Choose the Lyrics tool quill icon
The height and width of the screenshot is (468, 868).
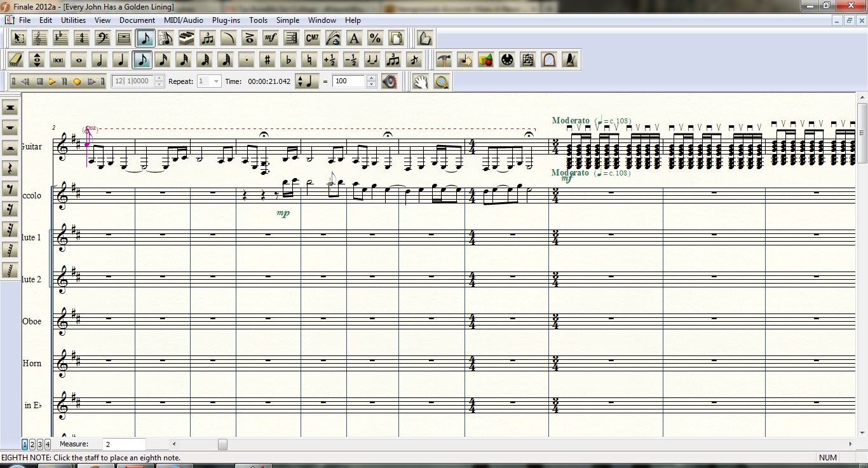coord(333,38)
